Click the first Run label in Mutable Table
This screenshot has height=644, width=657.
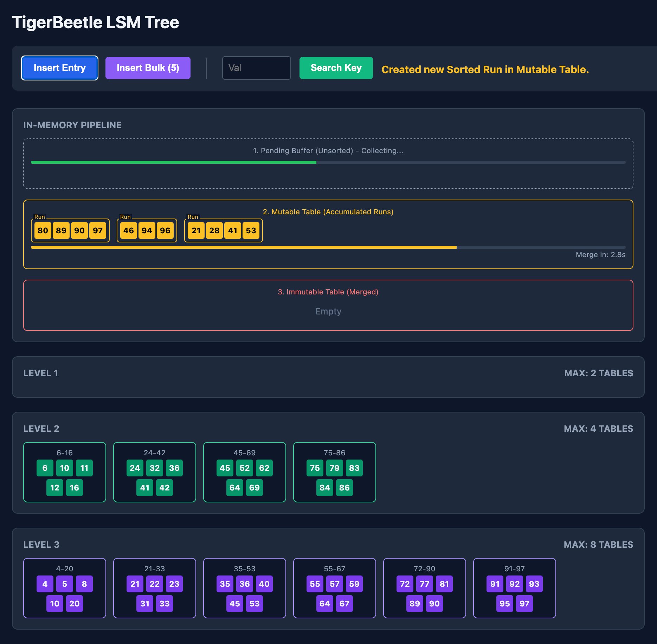(x=39, y=217)
